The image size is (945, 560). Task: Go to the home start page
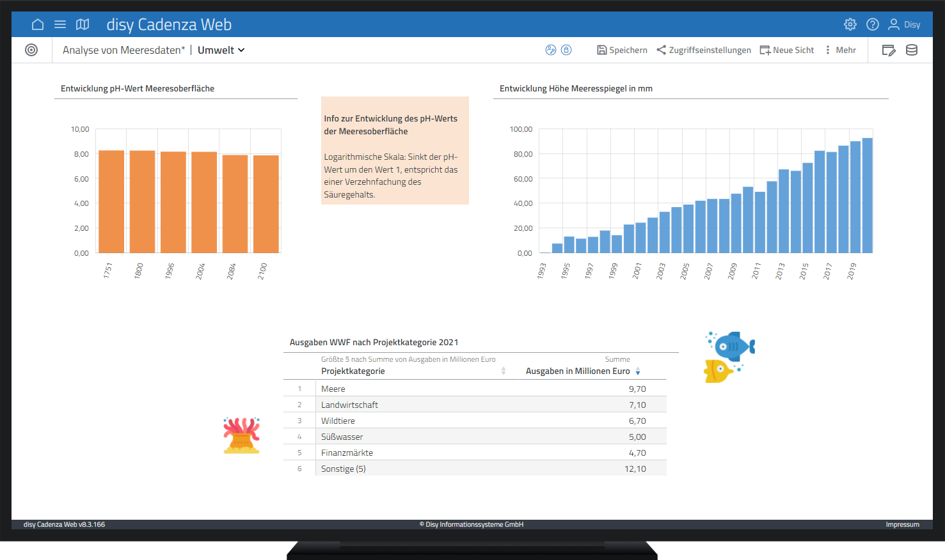tap(38, 24)
